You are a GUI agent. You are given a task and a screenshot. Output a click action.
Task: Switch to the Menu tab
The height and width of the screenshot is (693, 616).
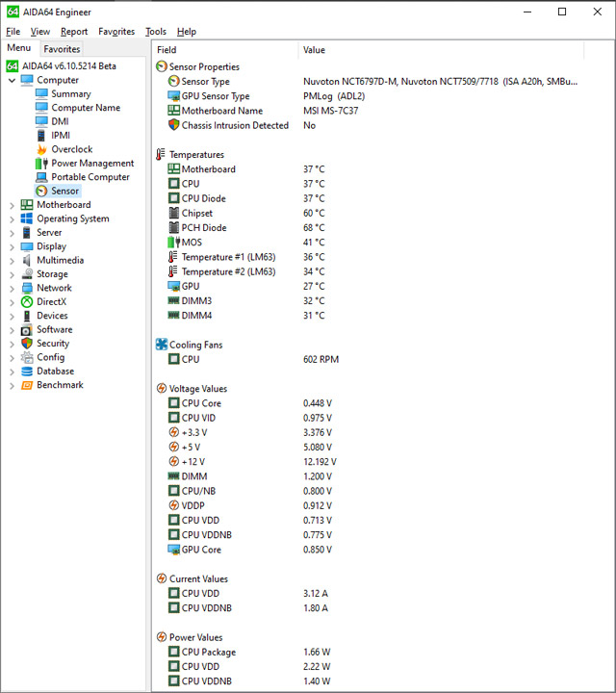[19, 48]
